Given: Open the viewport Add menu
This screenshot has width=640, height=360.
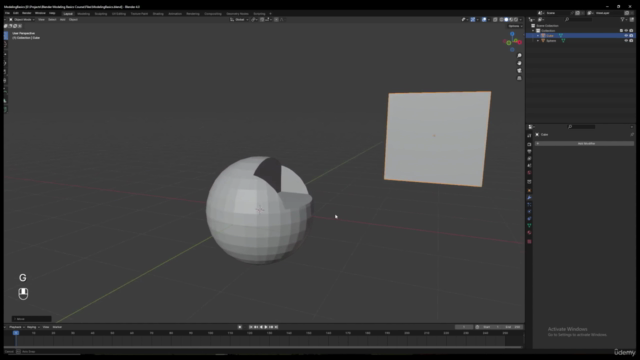Looking at the screenshot, I should coord(62,19).
